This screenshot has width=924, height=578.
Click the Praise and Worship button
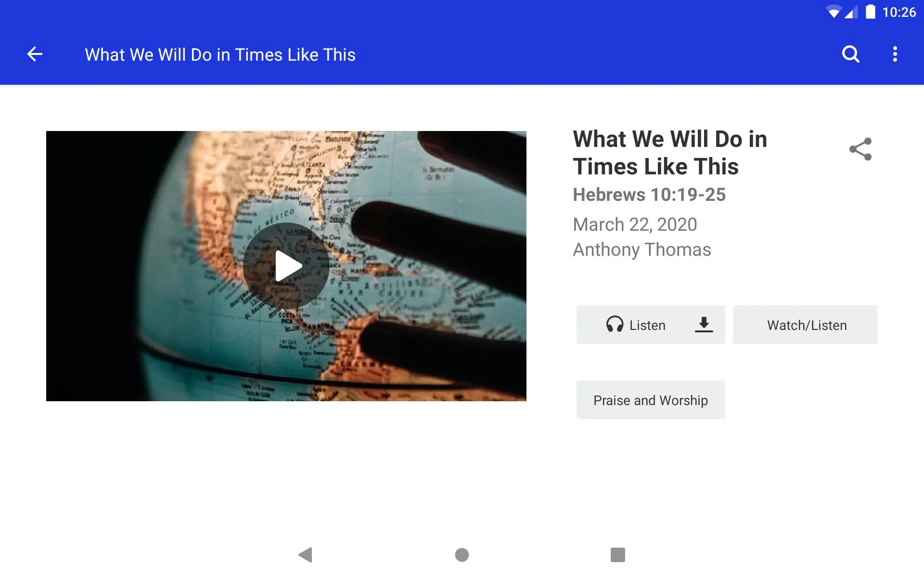point(650,399)
